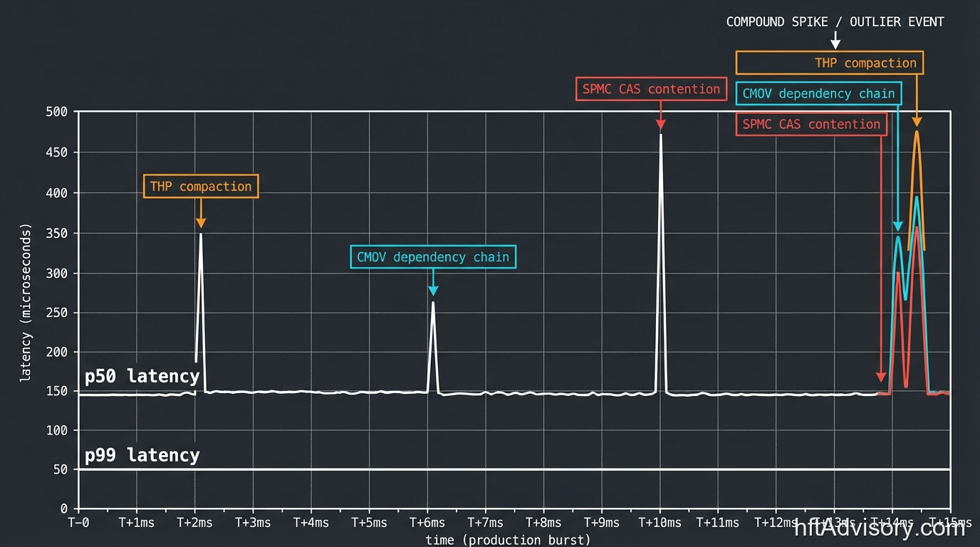Toggle the p50 latency series label
The width and height of the screenshot is (980, 547).
pos(142,375)
